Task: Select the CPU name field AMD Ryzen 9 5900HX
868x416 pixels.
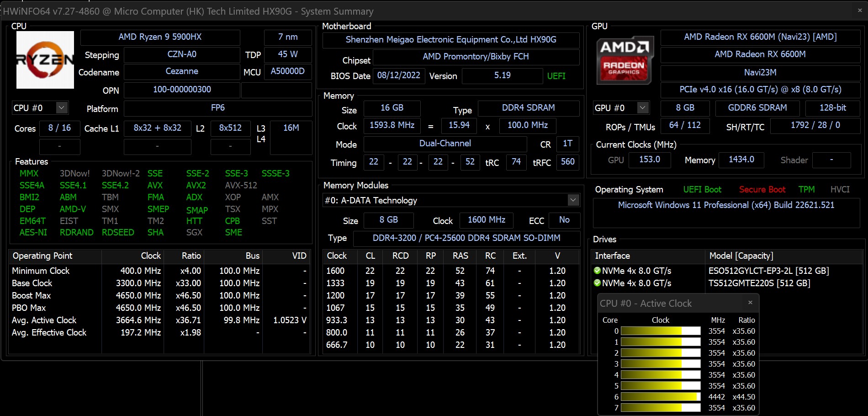Action: click(x=160, y=37)
